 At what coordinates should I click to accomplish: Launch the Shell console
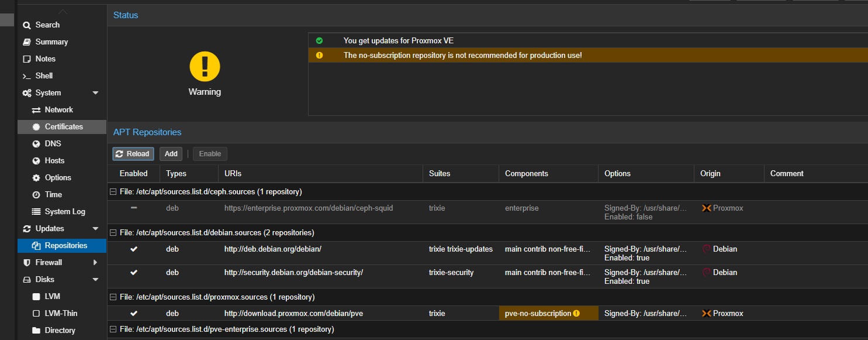tap(62, 76)
